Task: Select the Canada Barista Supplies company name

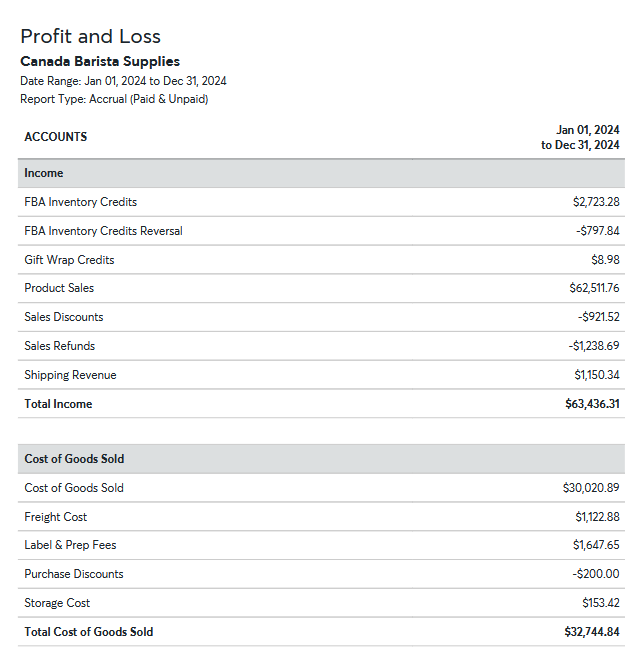Action: (x=100, y=62)
